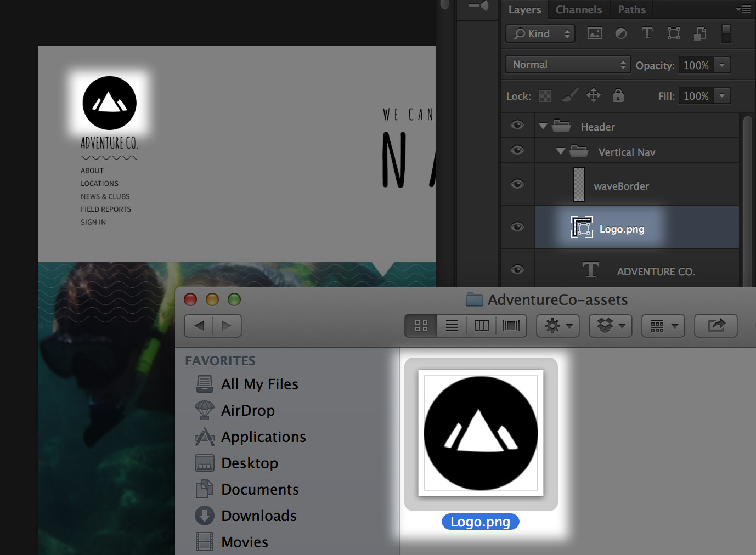Screen dimensions: 756x555
Task: Open the Kind filter dropdown
Action: point(540,33)
